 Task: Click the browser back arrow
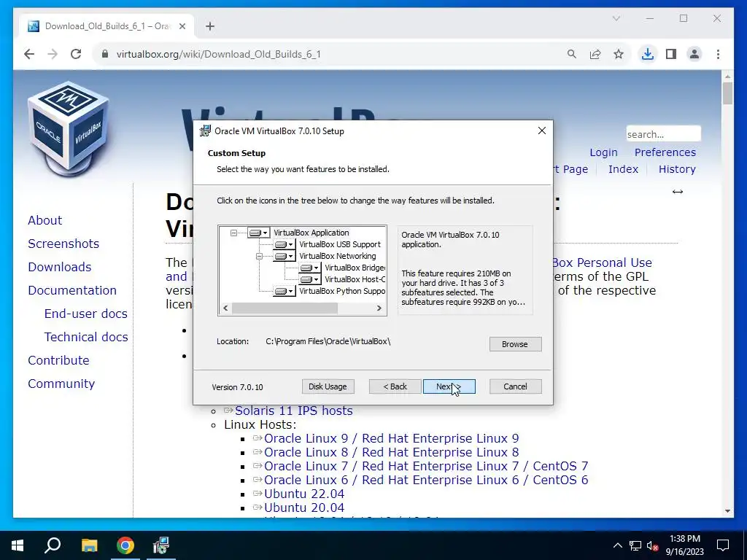point(29,54)
